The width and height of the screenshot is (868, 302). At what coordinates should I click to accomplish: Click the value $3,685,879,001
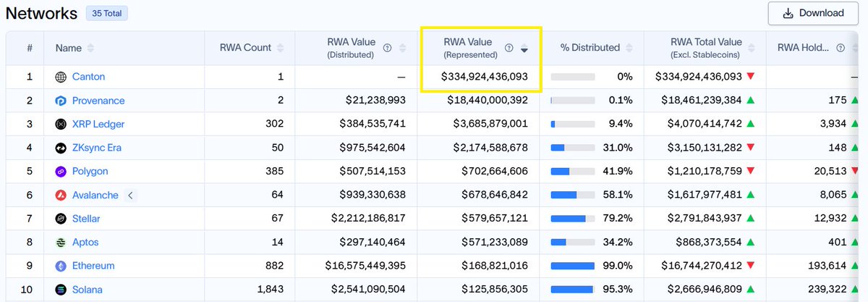tap(492, 124)
